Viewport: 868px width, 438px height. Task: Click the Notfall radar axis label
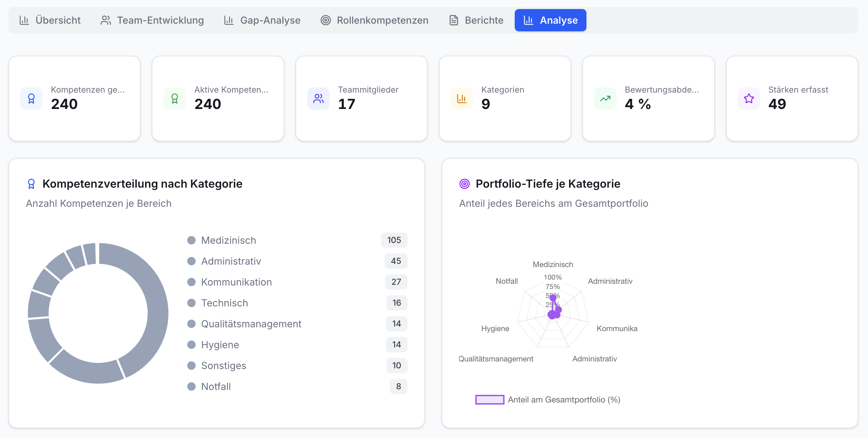(x=507, y=281)
